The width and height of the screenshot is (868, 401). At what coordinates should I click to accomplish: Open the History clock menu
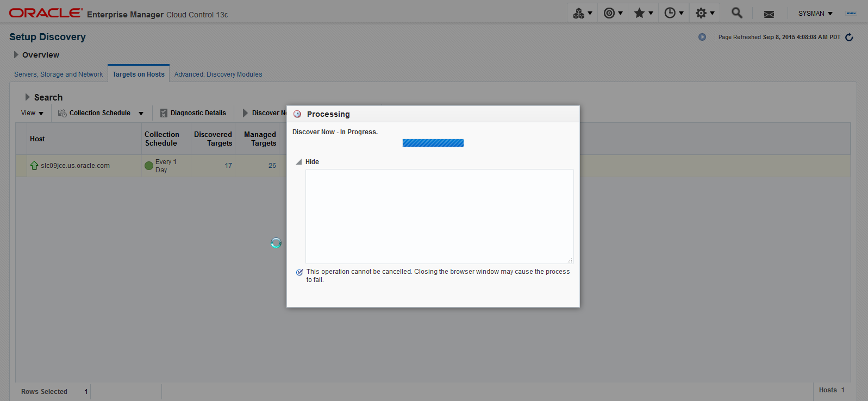point(673,13)
